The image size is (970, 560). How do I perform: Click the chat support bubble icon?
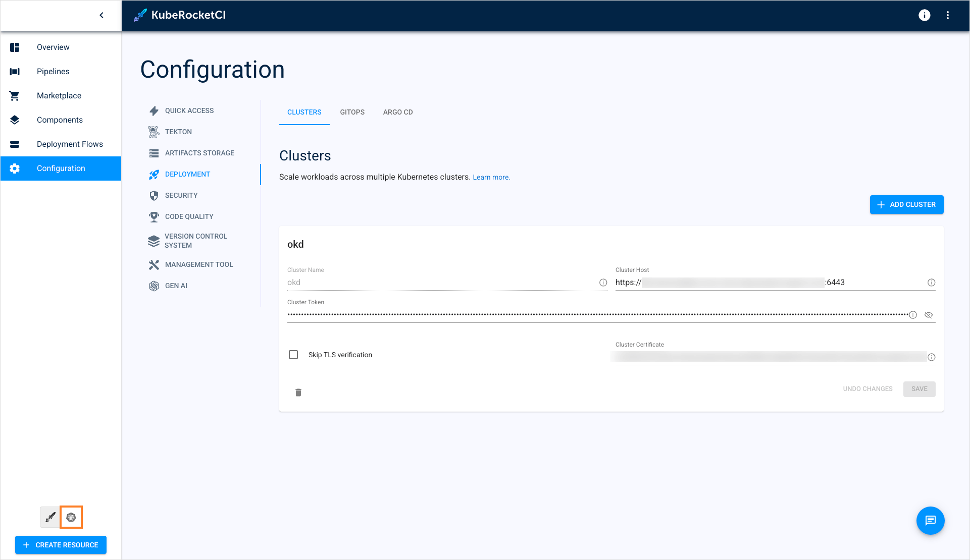click(931, 520)
